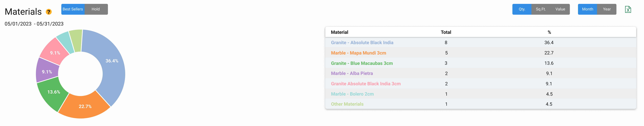
Task: Switch to the Hold view
Action: [x=96, y=9]
